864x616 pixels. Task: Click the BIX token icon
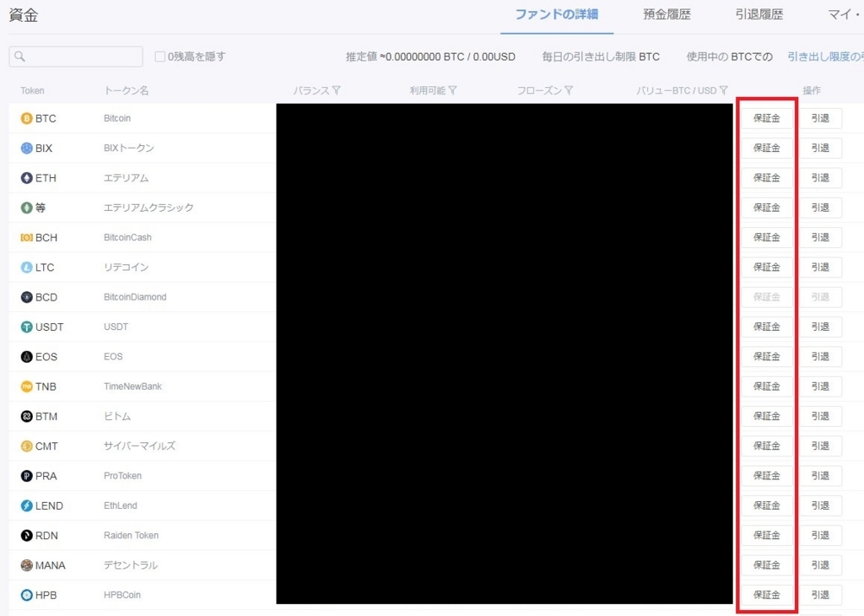pyautogui.click(x=26, y=149)
